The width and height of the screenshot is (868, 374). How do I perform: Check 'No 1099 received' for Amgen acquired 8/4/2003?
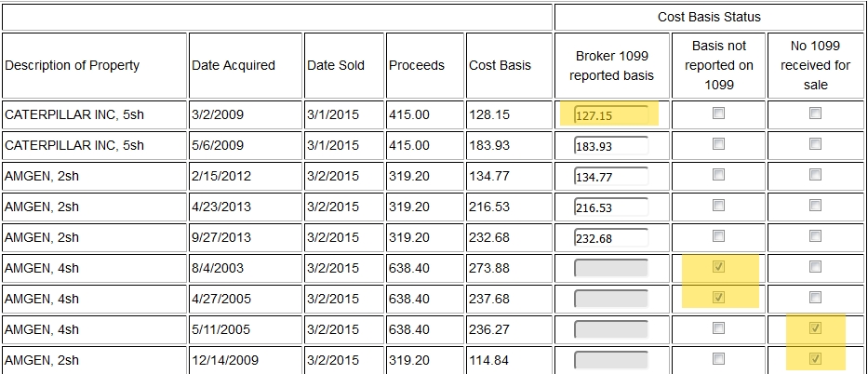[x=815, y=267]
